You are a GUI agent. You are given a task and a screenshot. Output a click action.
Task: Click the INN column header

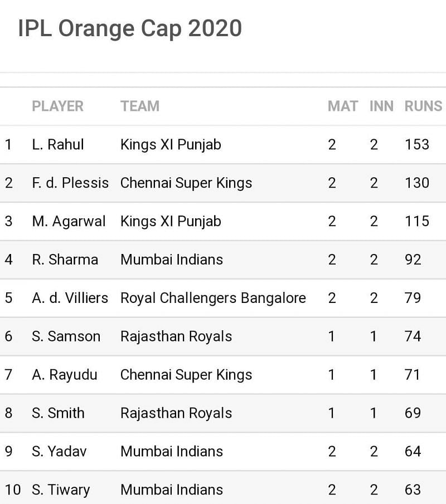pos(381,106)
